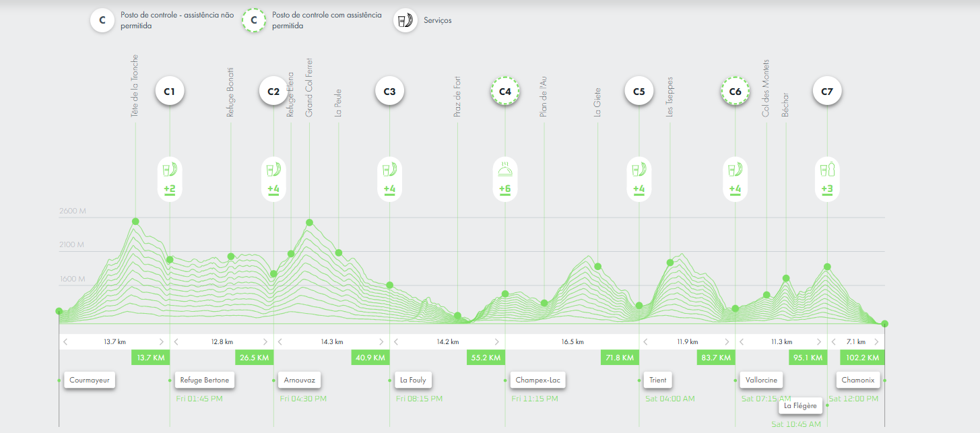Click the Col des Montets waypoint label
Screen dimensions: 980x433
point(766,88)
